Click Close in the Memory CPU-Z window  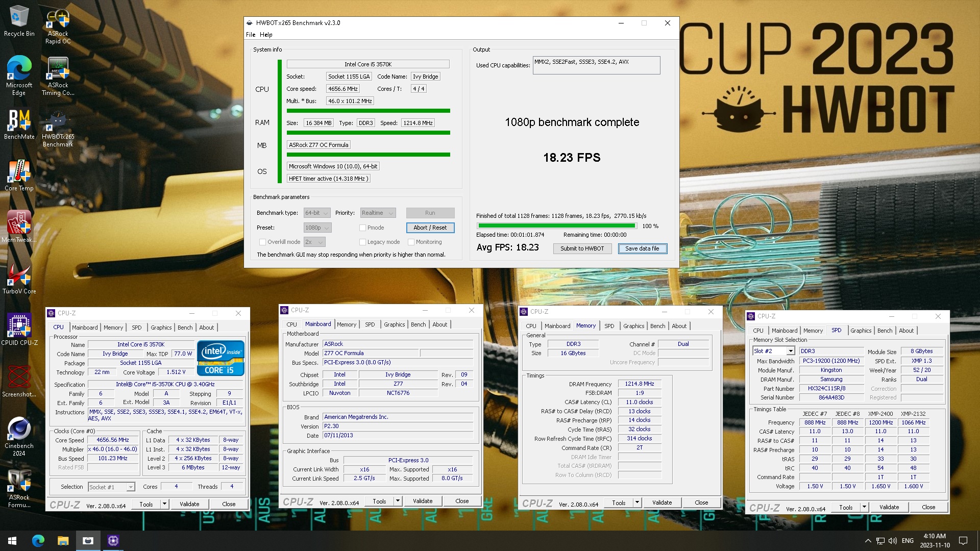pyautogui.click(x=701, y=503)
